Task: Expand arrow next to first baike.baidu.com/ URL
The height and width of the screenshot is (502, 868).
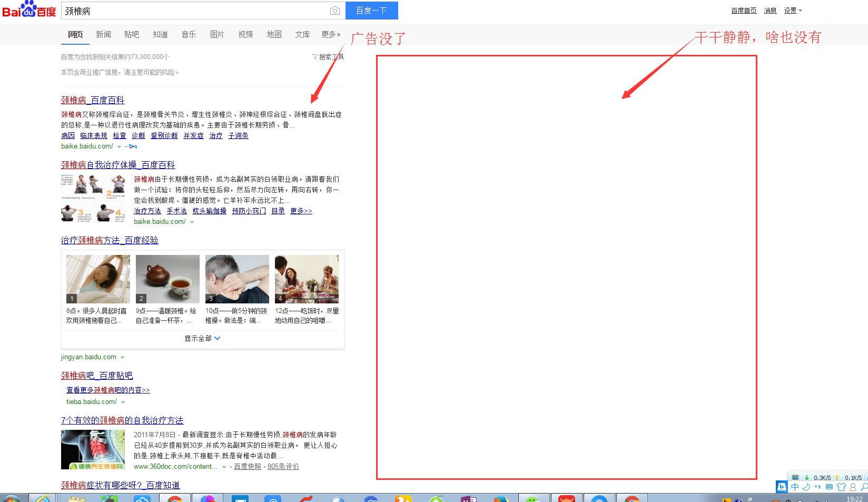Action: (x=119, y=147)
